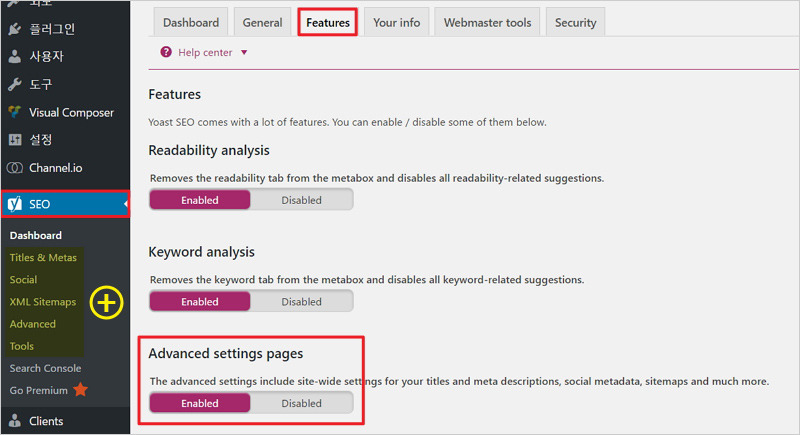800x435 pixels.
Task: Open the Webmaster tools tab
Action: 487,22
